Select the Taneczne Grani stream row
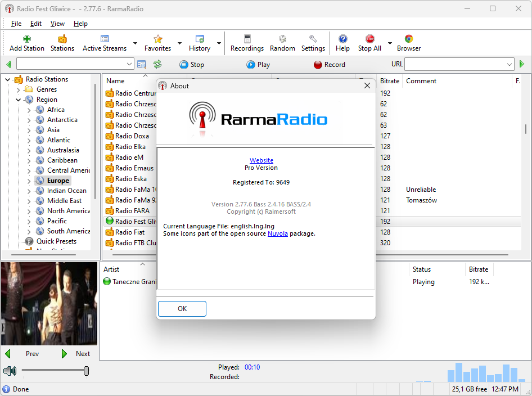This screenshot has height=396, width=532. point(134,282)
